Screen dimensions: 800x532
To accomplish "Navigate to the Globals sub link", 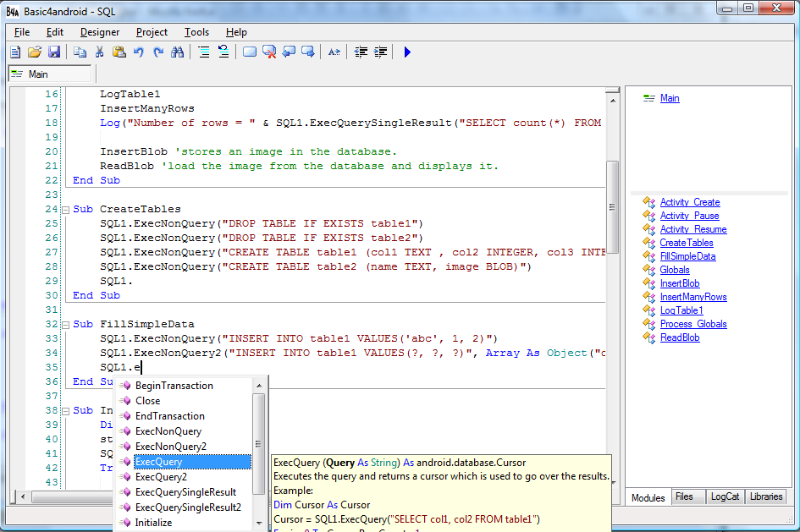I will [x=675, y=270].
